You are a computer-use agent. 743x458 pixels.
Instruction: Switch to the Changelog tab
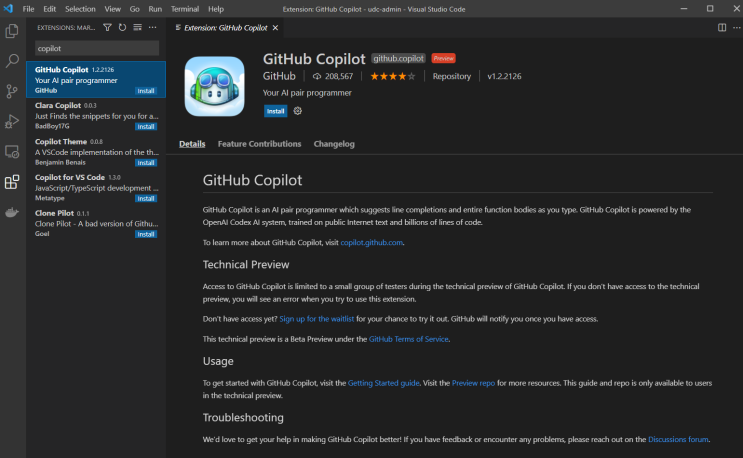tap(334, 144)
